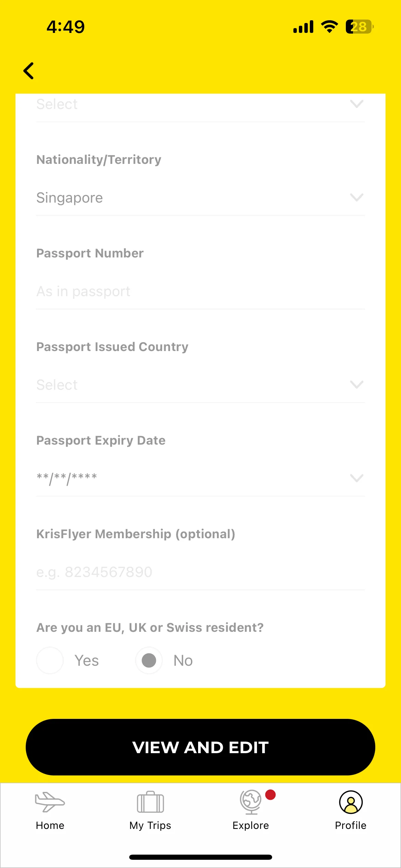Tap the VIEW AND EDIT button
The image size is (401, 868).
point(200,747)
